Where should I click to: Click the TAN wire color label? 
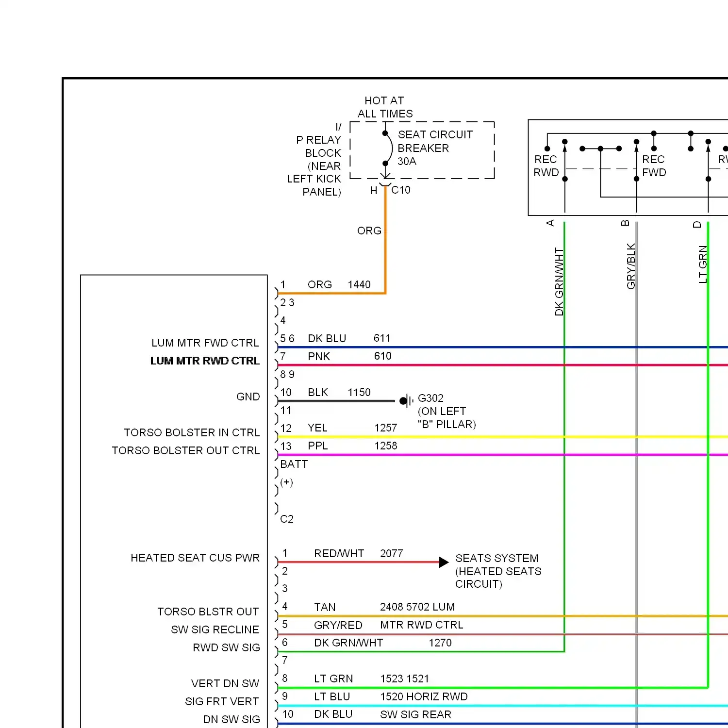[x=325, y=608]
